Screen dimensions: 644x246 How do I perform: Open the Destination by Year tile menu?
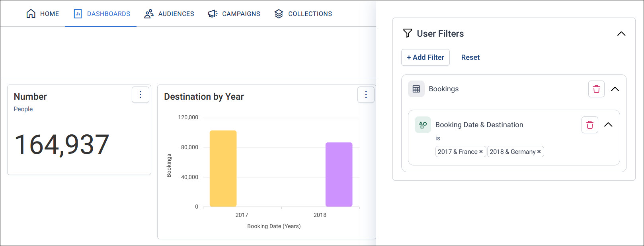[x=366, y=94]
